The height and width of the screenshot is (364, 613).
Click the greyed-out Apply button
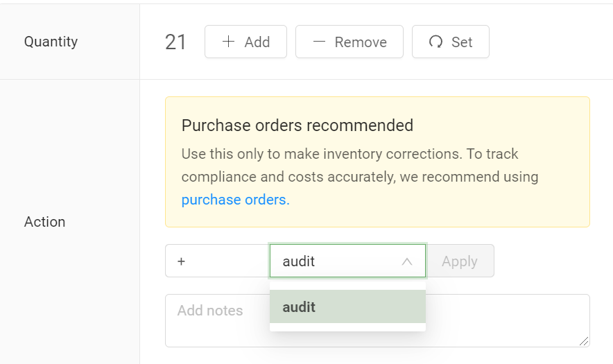[460, 261]
